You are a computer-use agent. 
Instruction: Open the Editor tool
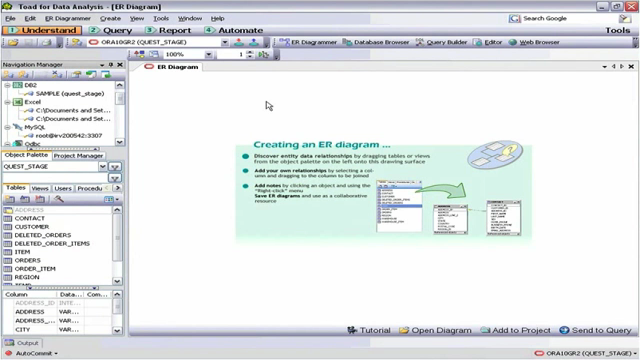pos(488,42)
